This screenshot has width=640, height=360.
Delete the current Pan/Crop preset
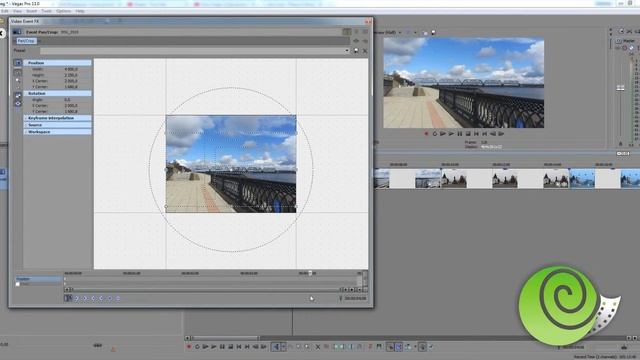365,51
